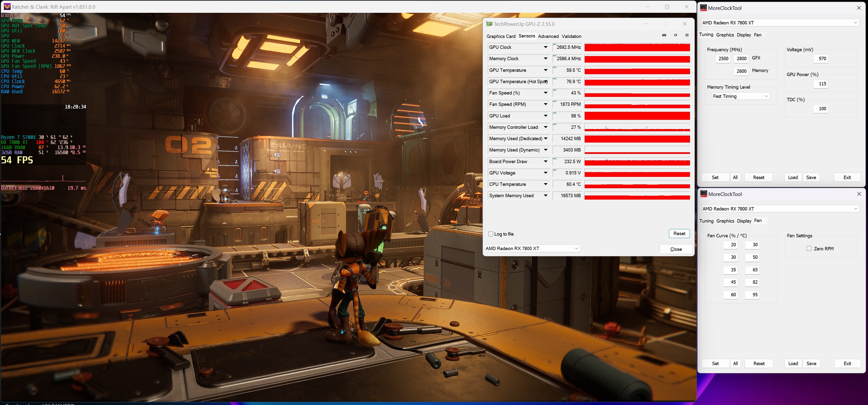Open the Fan Speed (%) sensor dropdown
This screenshot has width=868, height=405.
click(546, 93)
